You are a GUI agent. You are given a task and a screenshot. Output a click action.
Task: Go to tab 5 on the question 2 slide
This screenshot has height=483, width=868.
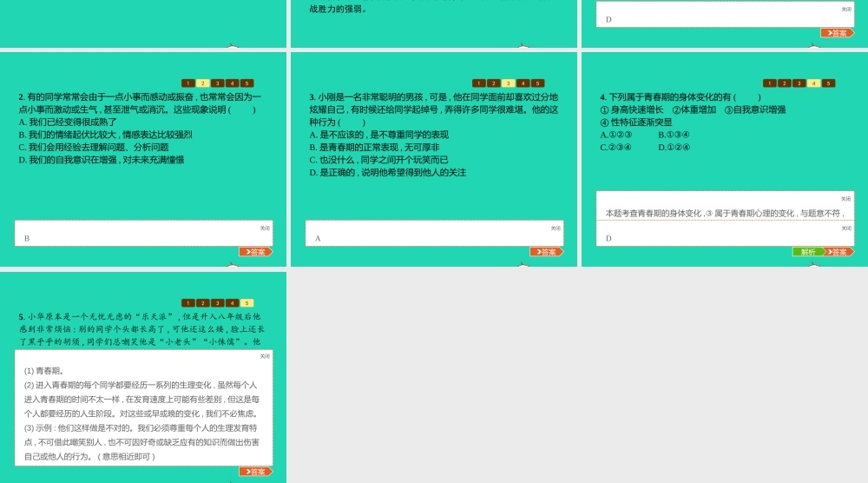[247, 83]
